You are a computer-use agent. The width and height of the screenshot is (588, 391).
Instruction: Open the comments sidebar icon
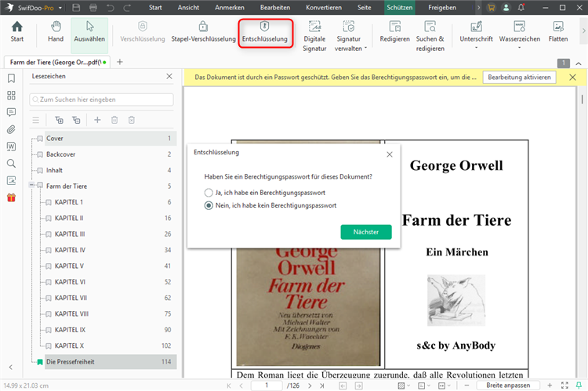pyautogui.click(x=11, y=112)
